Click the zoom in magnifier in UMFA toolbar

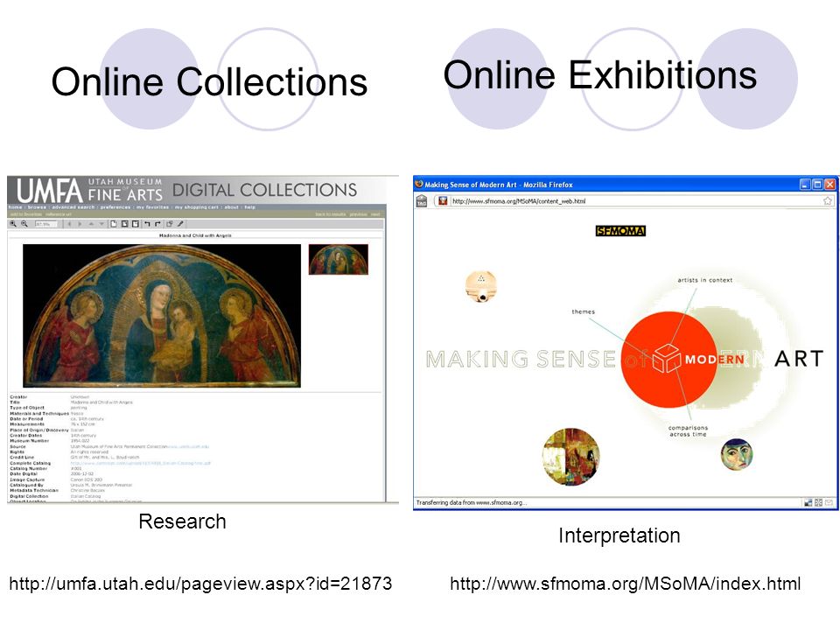13,223
